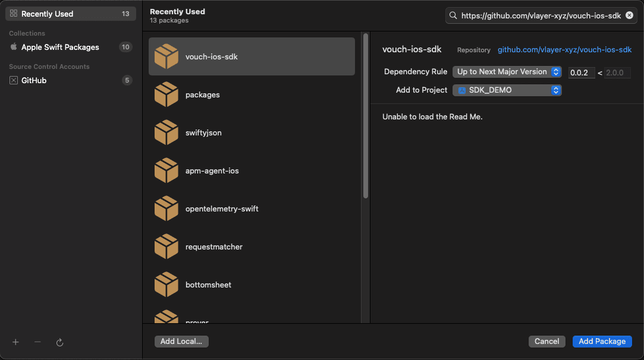Click the package list scrollbar

click(x=366, y=116)
